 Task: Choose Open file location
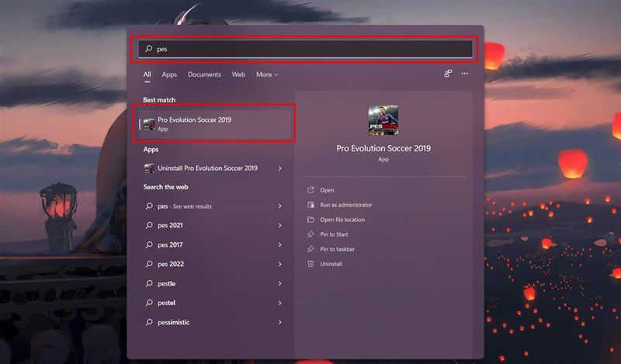342,220
